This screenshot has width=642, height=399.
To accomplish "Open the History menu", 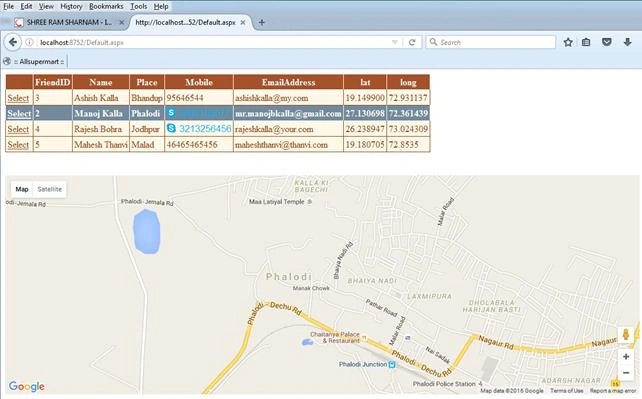I will click(x=71, y=6).
